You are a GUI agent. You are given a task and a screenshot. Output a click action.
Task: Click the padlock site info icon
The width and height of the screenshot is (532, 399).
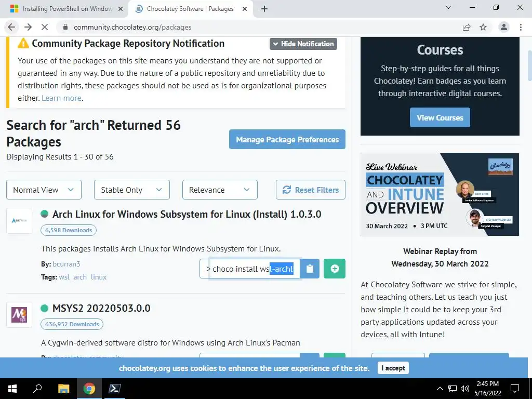(65, 27)
